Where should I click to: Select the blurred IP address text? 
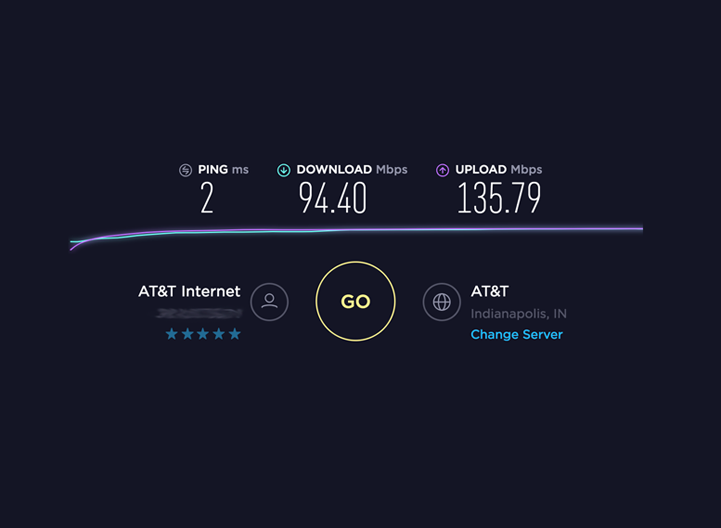[199, 314]
